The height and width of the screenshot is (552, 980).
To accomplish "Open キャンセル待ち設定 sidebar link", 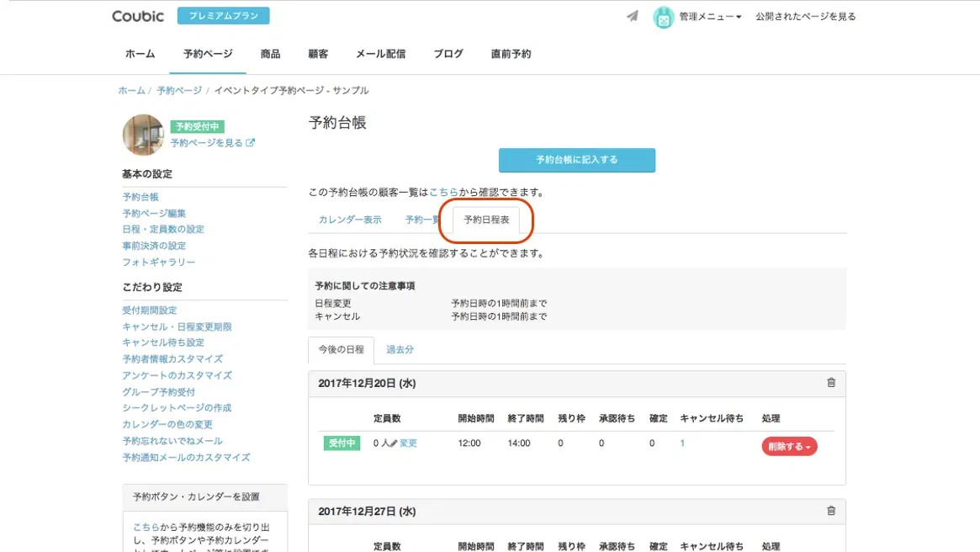I will [163, 342].
